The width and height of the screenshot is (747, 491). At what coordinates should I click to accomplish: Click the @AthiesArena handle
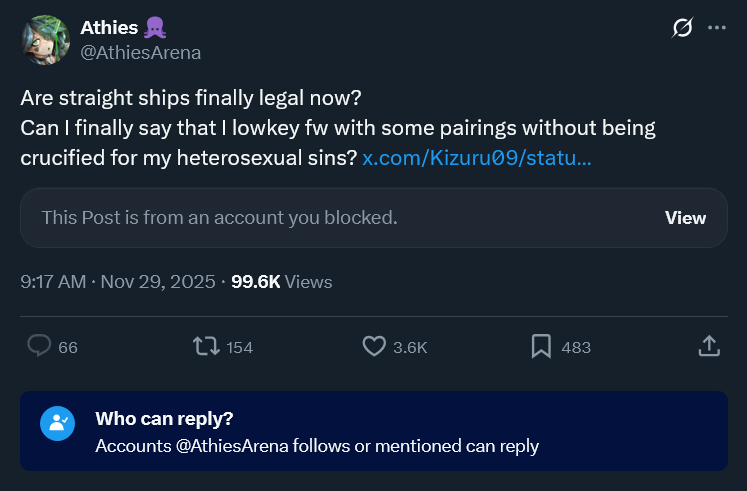pyautogui.click(x=141, y=52)
